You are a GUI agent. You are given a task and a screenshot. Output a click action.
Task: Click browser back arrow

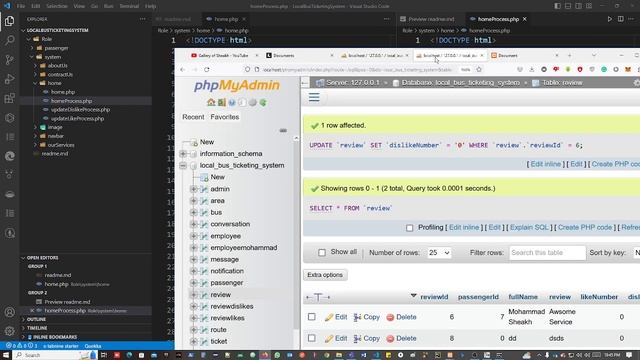(x=182, y=69)
